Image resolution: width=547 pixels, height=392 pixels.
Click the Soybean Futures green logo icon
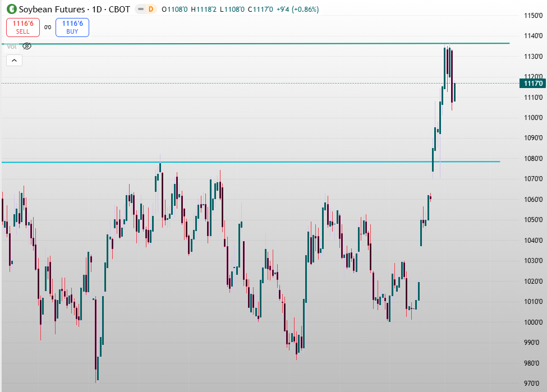pos(11,10)
